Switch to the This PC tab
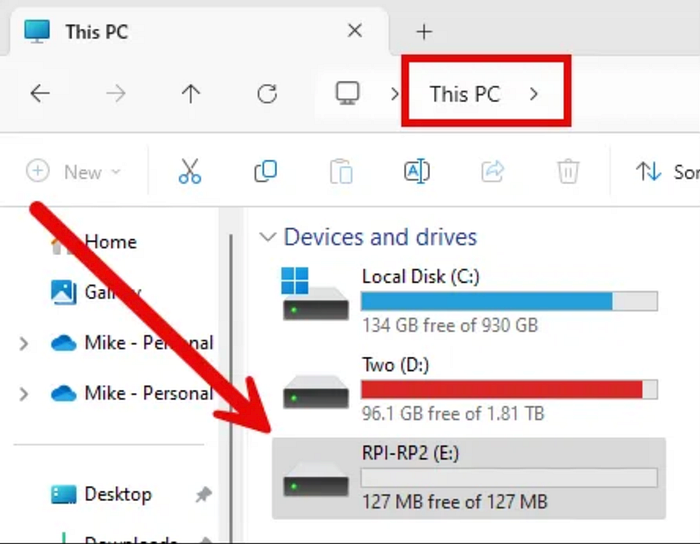The image size is (700, 544). point(97,31)
